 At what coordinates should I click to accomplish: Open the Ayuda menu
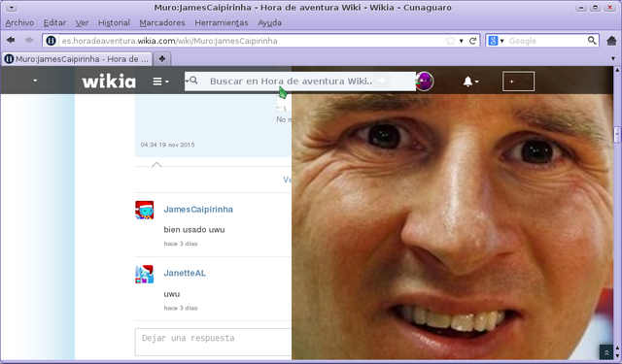270,23
